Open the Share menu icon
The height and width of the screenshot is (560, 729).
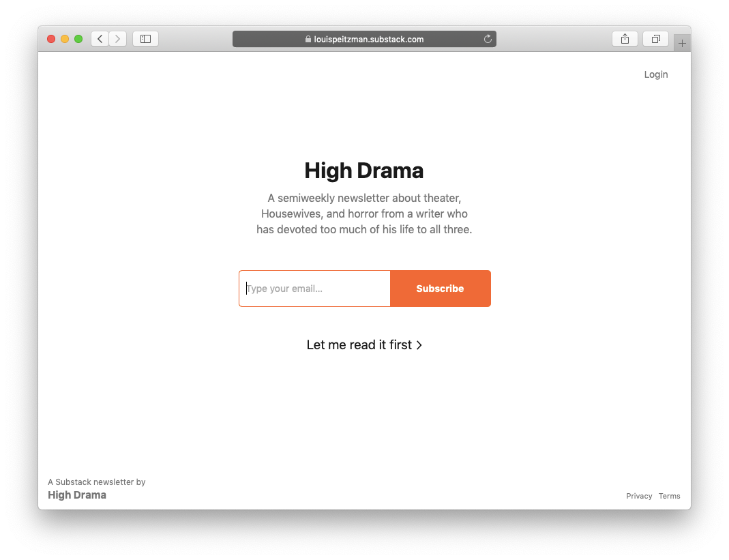click(625, 39)
